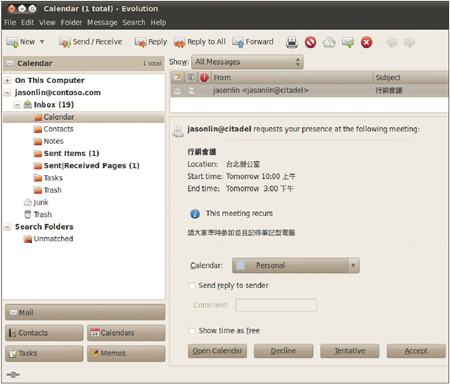The height and width of the screenshot is (385, 450).
Task: Click the red importance column header
Action: click(x=204, y=78)
